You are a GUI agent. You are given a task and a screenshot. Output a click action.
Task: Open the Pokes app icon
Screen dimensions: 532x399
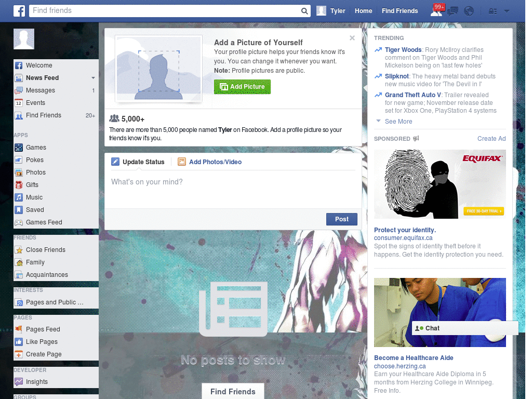19,160
